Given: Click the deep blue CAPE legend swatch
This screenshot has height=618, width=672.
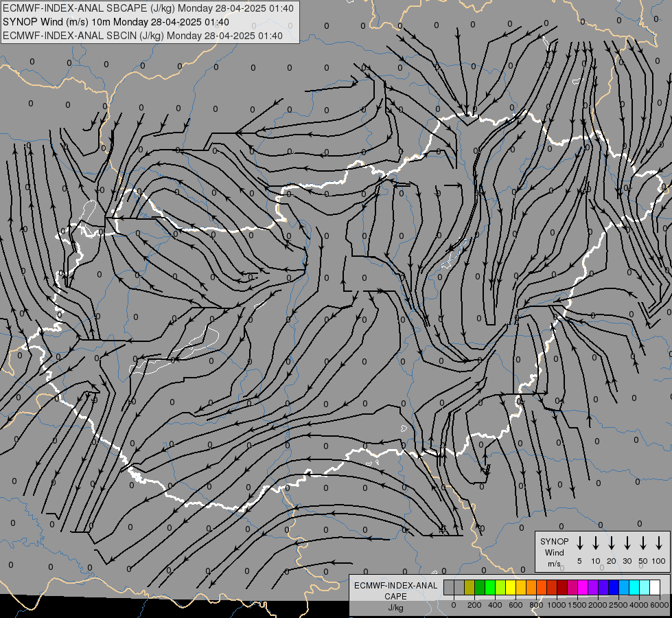Looking at the screenshot, I should click(x=614, y=587).
